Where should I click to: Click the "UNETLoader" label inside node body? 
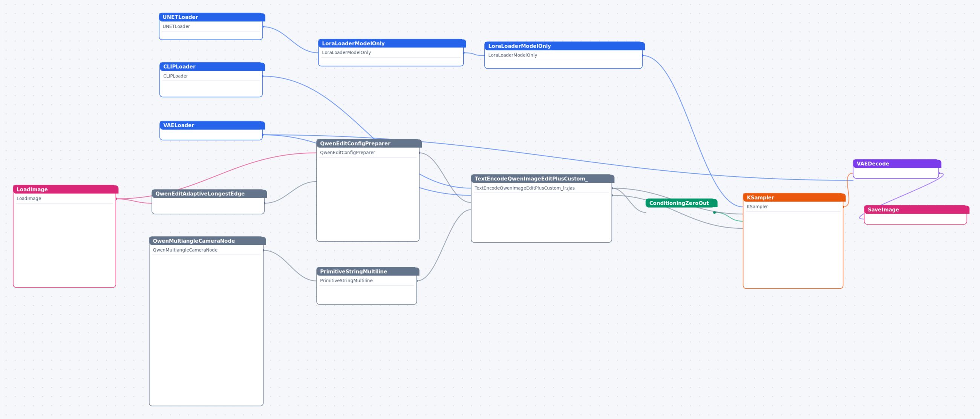coord(176,27)
